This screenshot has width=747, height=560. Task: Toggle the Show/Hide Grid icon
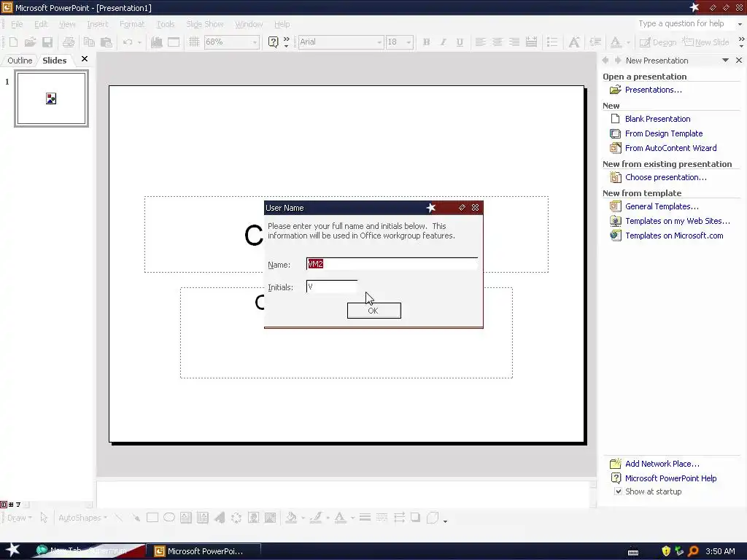[194, 42]
